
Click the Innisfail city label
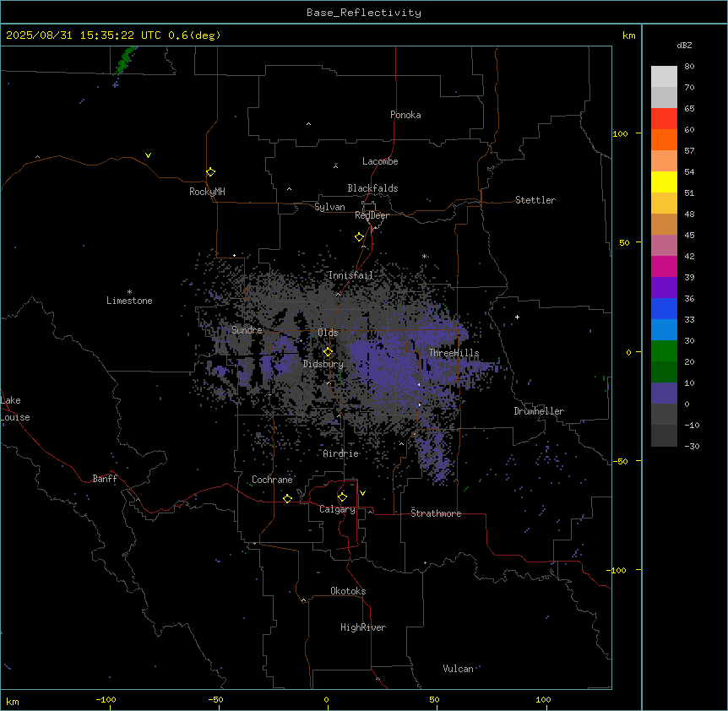coord(350,275)
